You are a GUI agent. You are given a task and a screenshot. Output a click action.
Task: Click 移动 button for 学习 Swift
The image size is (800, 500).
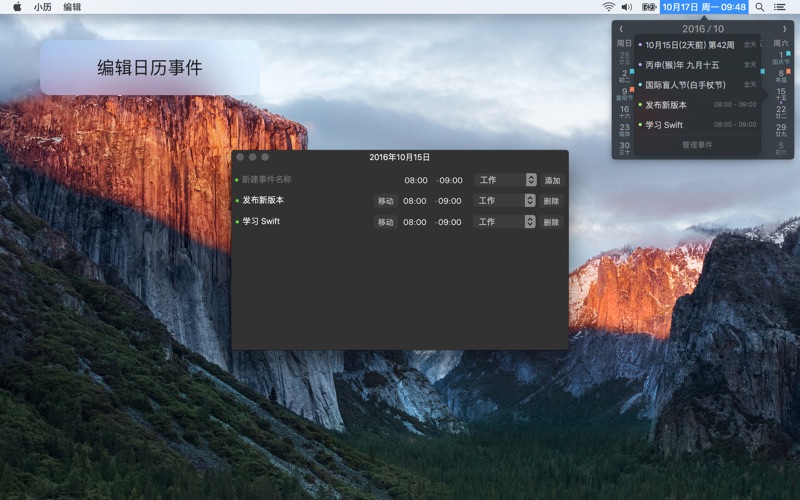[385, 222]
